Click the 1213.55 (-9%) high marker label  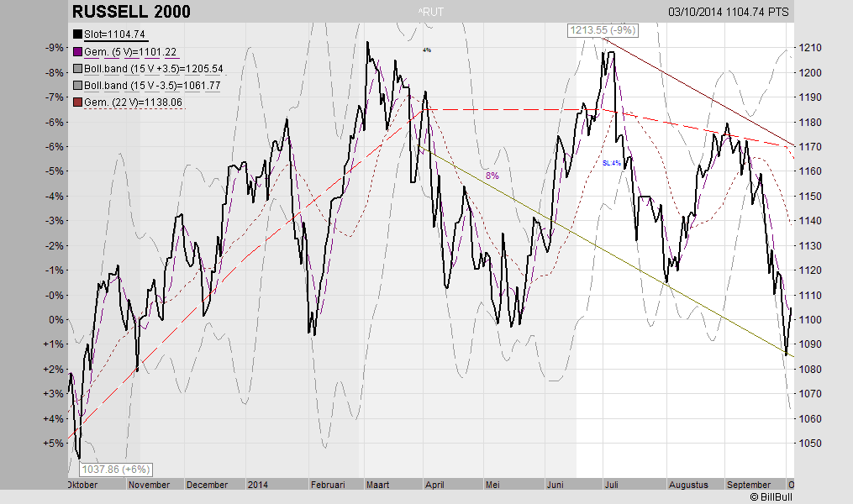pyautogui.click(x=603, y=30)
